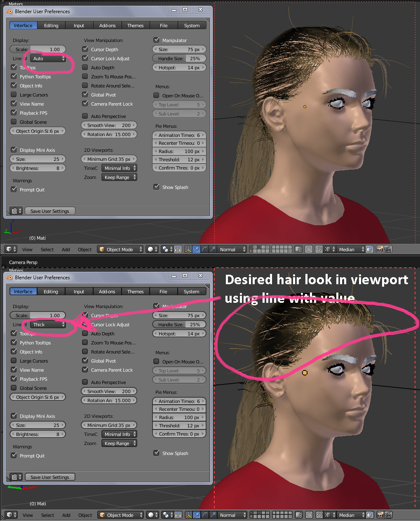This screenshot has width=420, height=521.
Task: Open the editor type selector icon
Action: tap(9, 249)
